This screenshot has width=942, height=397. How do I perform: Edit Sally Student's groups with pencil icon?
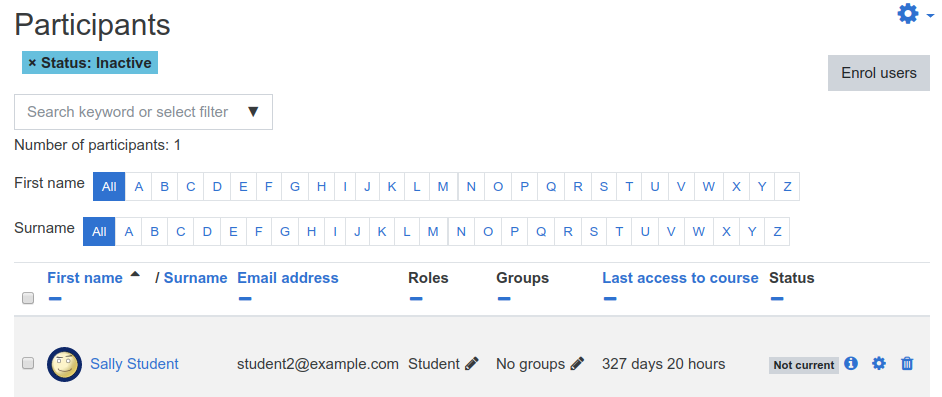577,364
